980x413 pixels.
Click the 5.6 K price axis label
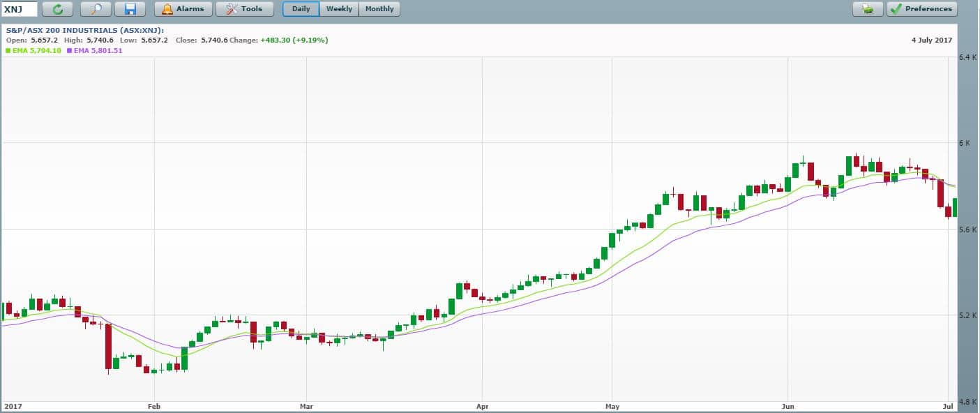[x=968, y=230]
